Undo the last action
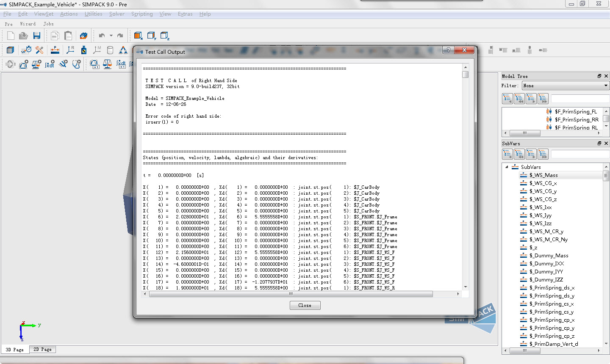 102,36
